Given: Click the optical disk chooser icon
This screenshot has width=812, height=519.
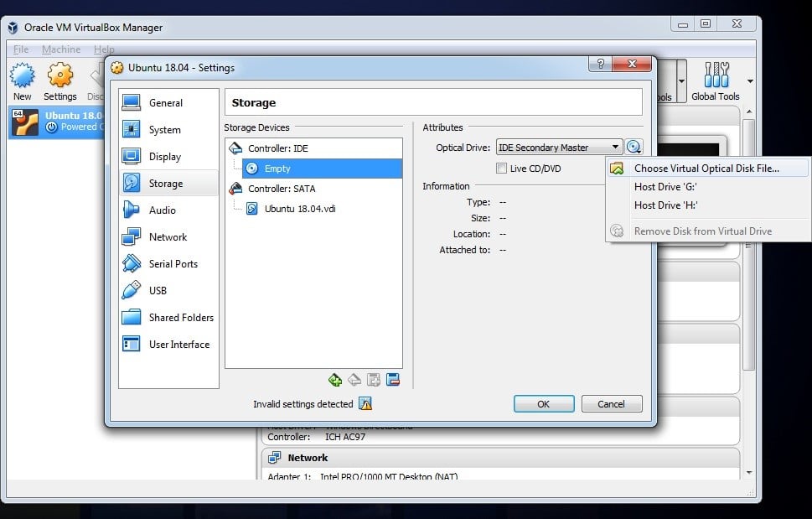Looking at the screenshot, I should coord(634,148).
